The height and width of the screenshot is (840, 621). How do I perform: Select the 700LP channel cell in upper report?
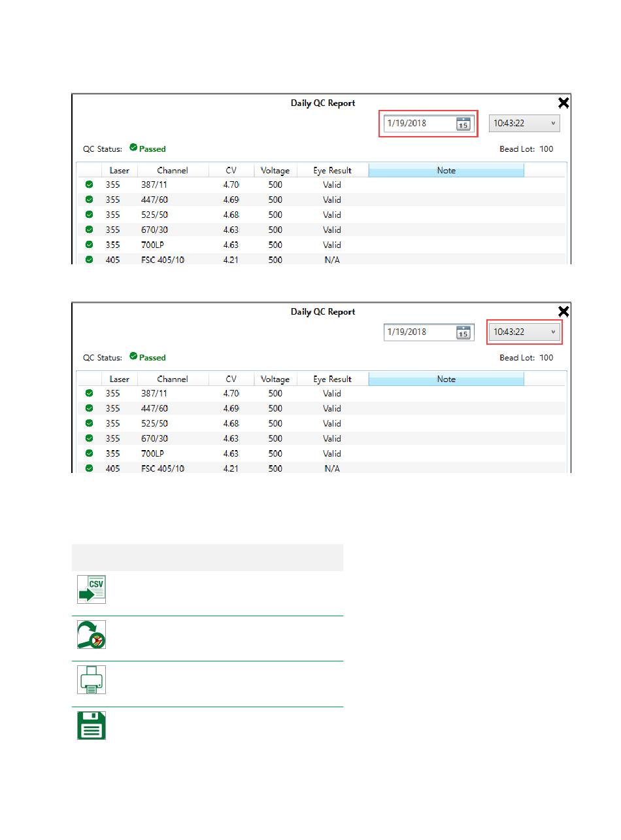[x=154, y=245]
